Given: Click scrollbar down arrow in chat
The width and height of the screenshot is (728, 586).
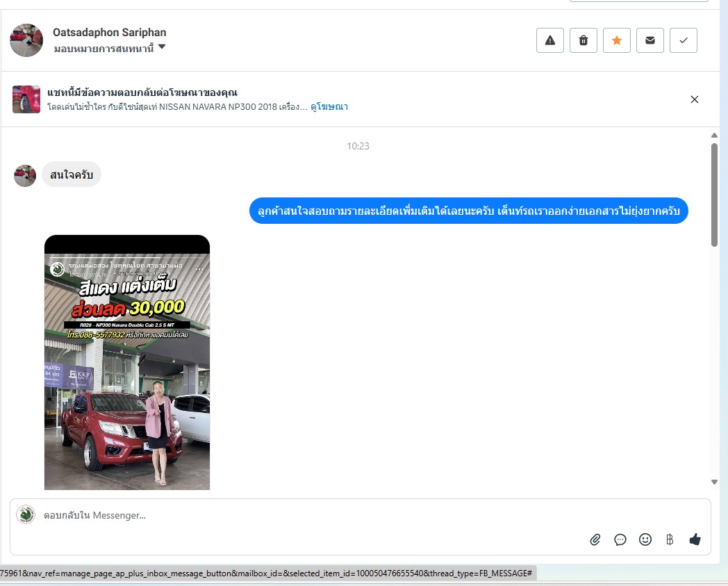Looking at the screenshot, I should [715, 482].
